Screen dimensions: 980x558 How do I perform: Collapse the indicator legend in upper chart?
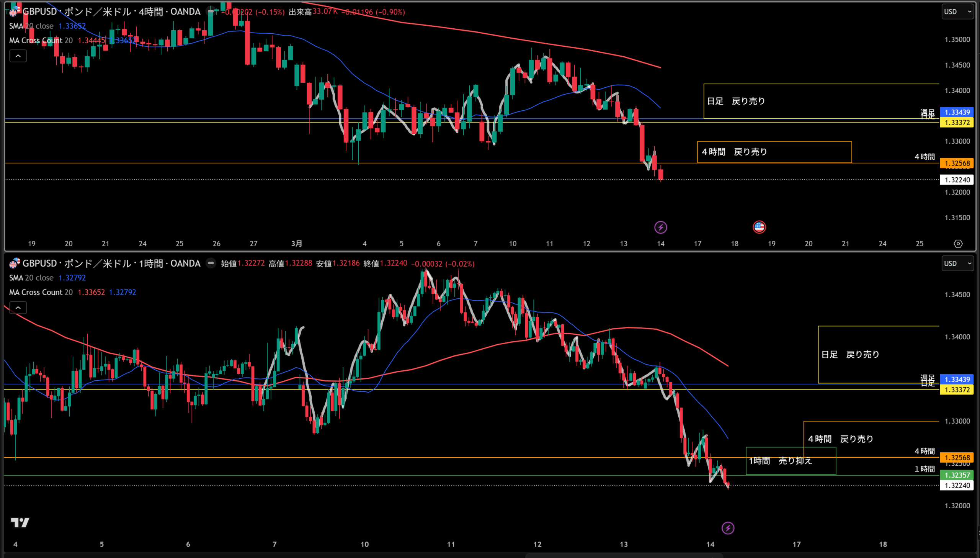[x=18, y=56]
